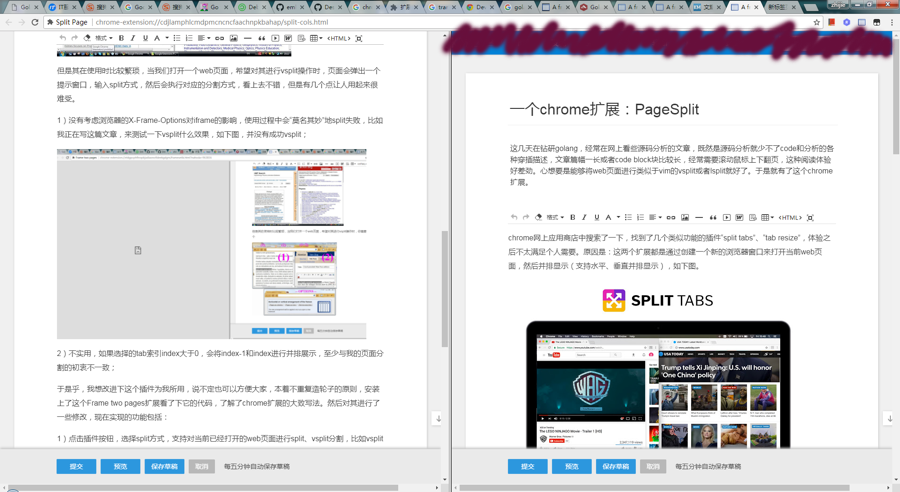Toggle underline in left pane editor
Image resolution: width=900 pixels, height=492 pixels.
pyautogui.click(x=145, y=38)
